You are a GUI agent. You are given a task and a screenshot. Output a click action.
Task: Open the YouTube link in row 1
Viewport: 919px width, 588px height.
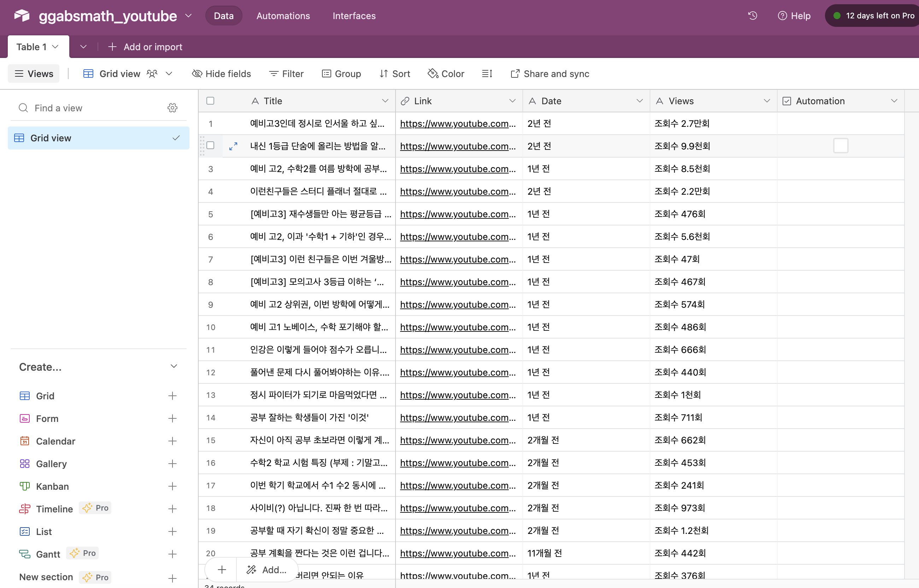457,124
